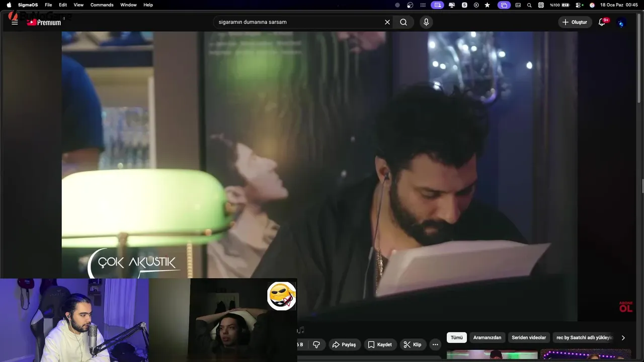Image resolution: width=644 pixels, height=362 pixels.
Task: Share the video via Paylaş
Action: pos(344,344)
